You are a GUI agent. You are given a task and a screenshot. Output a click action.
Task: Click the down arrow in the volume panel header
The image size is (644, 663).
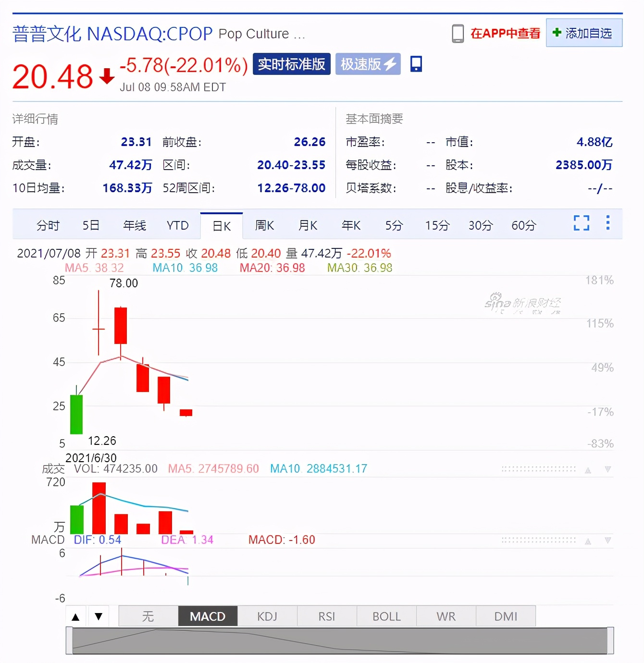tap(608, 469)
